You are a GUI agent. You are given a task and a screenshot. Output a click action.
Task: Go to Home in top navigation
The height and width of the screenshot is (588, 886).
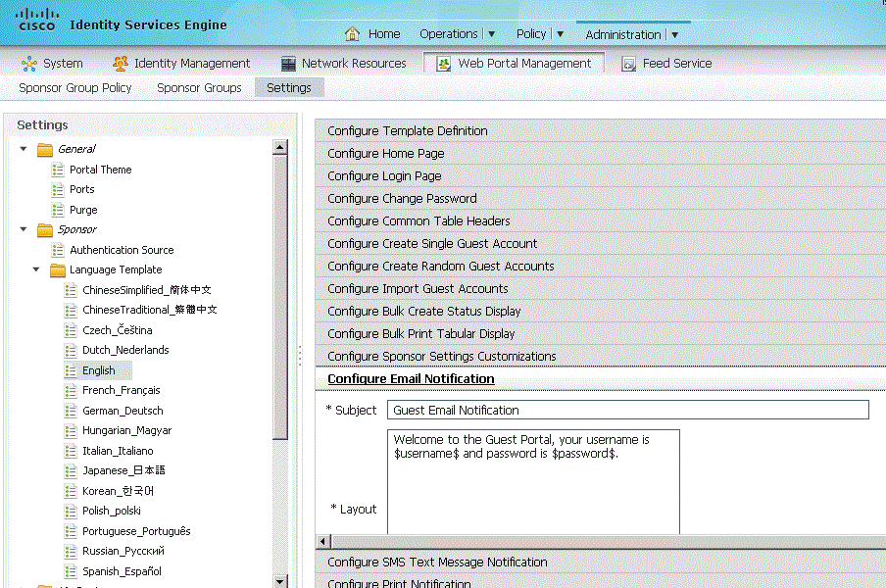tap(383, 34)
